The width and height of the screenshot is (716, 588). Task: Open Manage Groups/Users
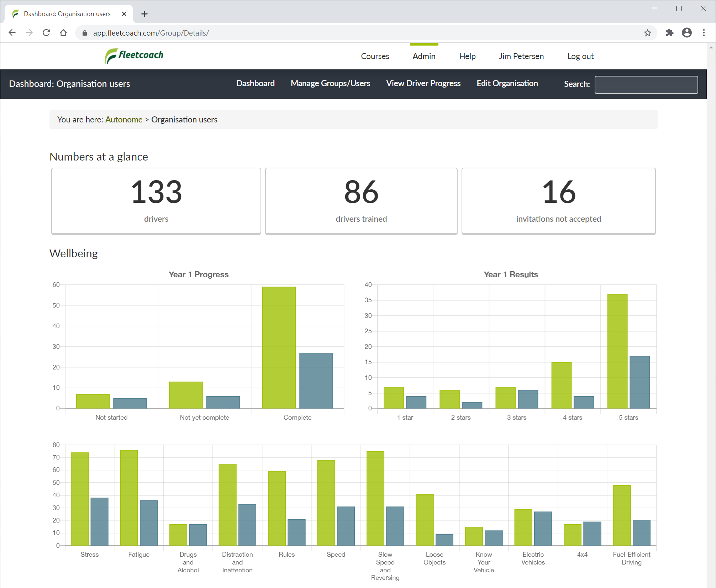point(330,83)
